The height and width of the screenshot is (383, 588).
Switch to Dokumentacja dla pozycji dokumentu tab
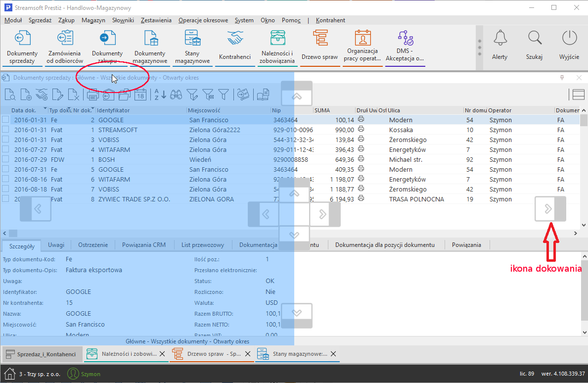click(x=385, y=245)
